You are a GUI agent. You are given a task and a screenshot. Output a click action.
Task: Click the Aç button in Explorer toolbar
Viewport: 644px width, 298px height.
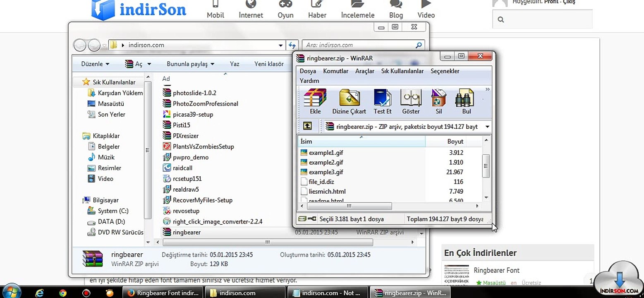click(x=134, y=64)
